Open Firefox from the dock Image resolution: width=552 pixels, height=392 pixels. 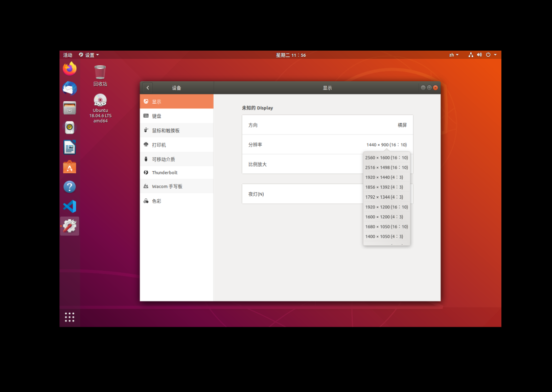[70, 68]
